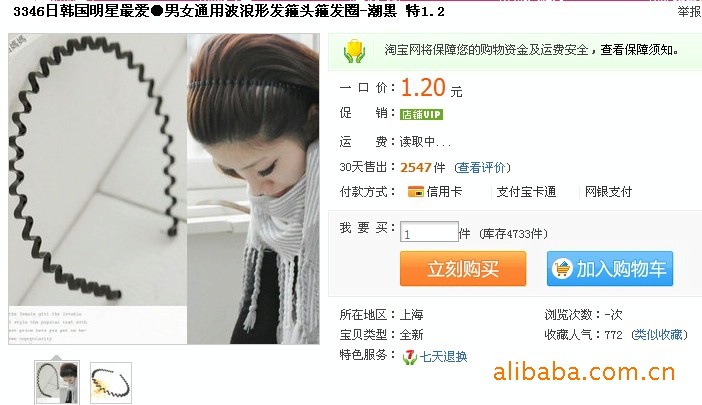The image size is (702, 405).
Task: Click the product title text
Action: pos(229,11)
